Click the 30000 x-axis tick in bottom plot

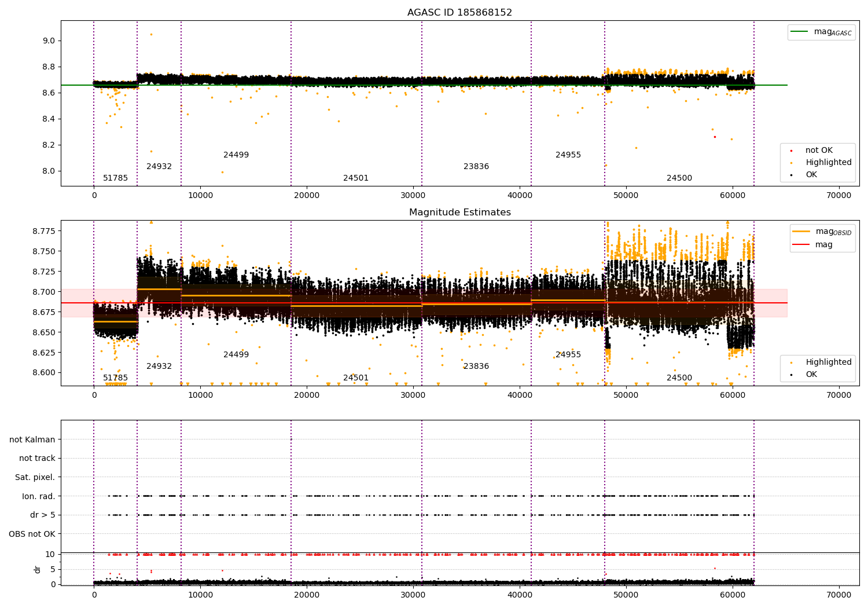(x=413, y=595)
